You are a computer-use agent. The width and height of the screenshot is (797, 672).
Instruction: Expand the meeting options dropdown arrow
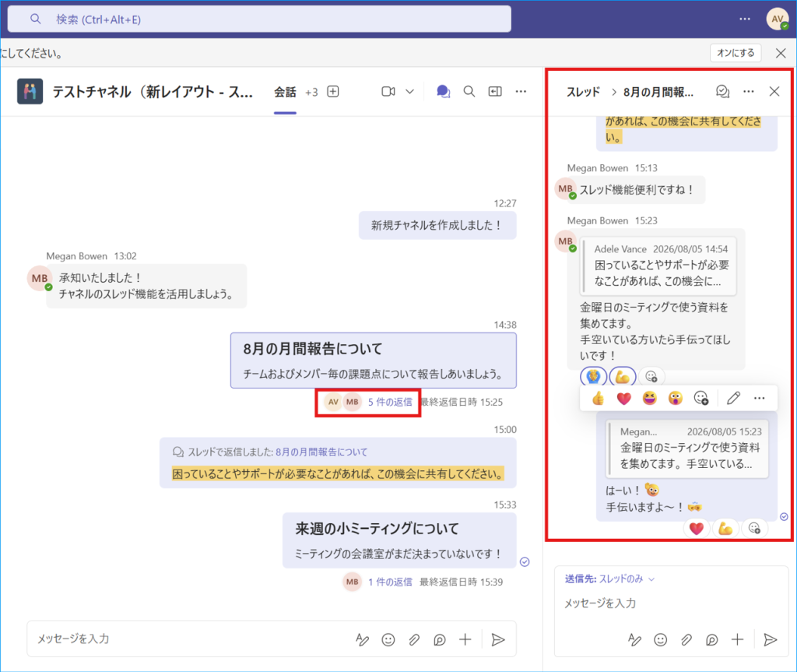pyautogui.click(x=409, y=92)
